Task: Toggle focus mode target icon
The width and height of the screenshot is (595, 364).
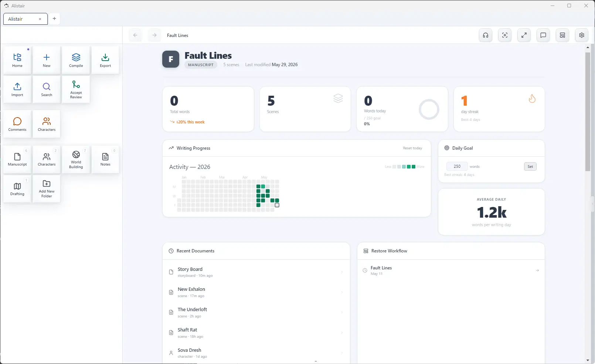Action: (505, 35)
